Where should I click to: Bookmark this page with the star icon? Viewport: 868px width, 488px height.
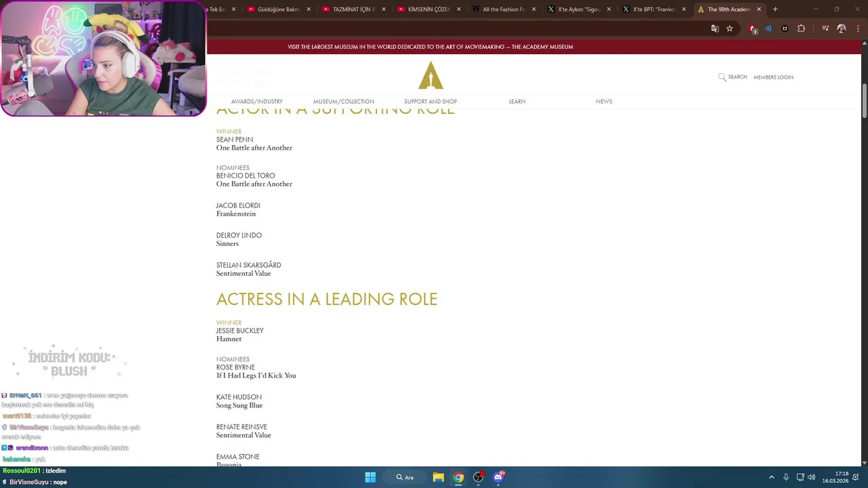tap(730, 28)
